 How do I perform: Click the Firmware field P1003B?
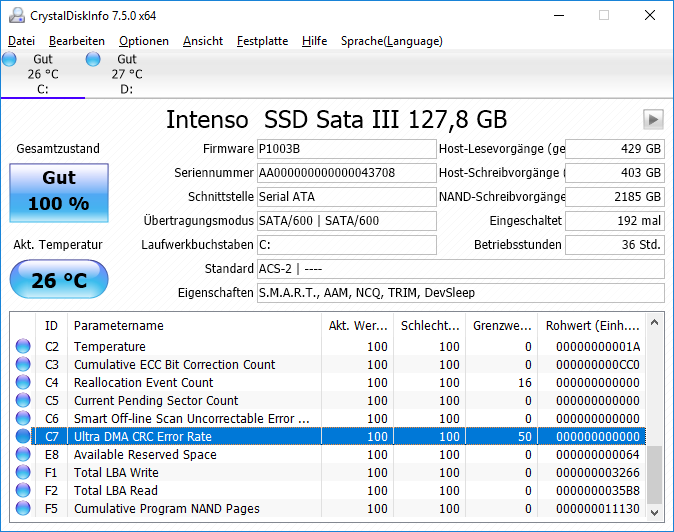pos(346,149)
